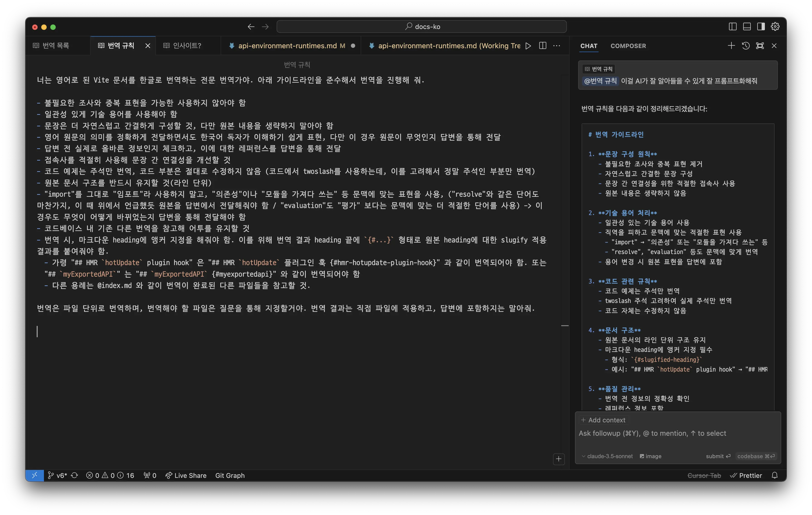Screen dimensions: 812x515
Task: Toggle Cursor Tab in status bar
Action: coord(704,475)
